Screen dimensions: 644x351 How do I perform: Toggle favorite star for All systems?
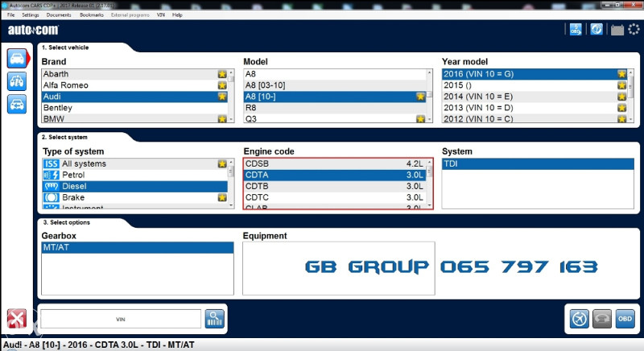pyautogui.click(x=222, y=163)
